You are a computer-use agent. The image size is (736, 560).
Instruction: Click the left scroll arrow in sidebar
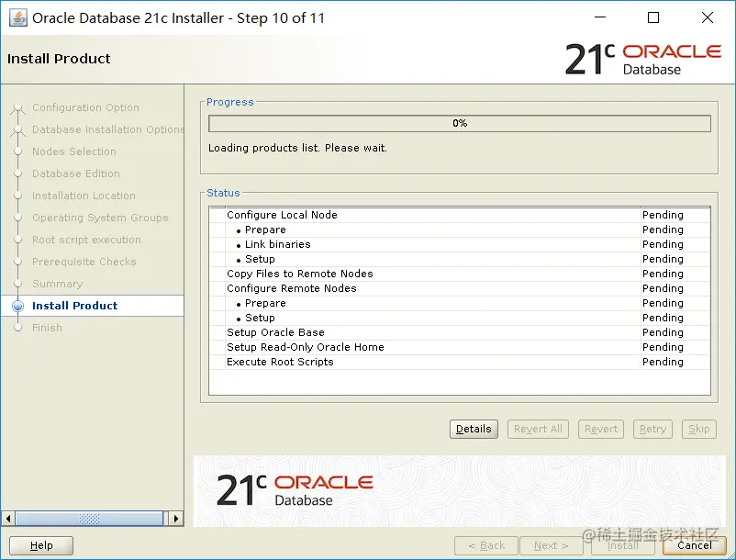click(x=7, y=519)
